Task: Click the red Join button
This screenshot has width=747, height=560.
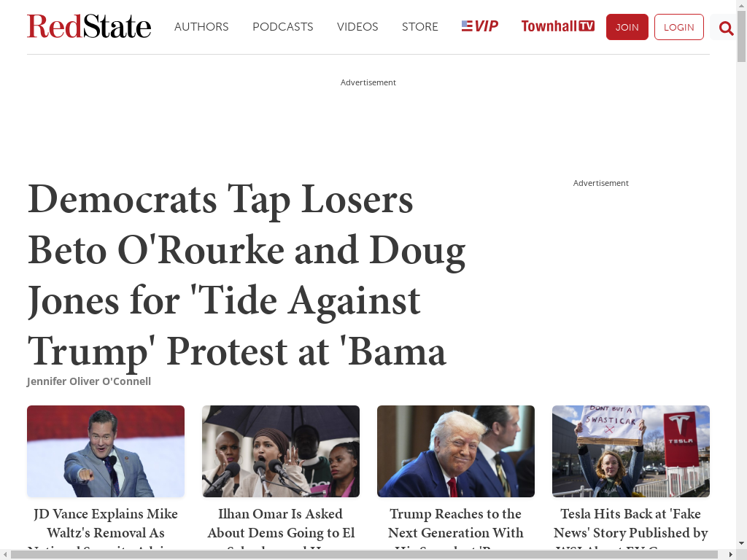Action: 627,27
